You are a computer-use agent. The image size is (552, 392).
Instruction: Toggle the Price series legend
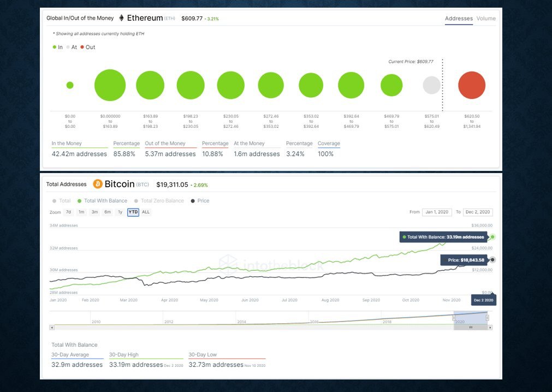200,201
